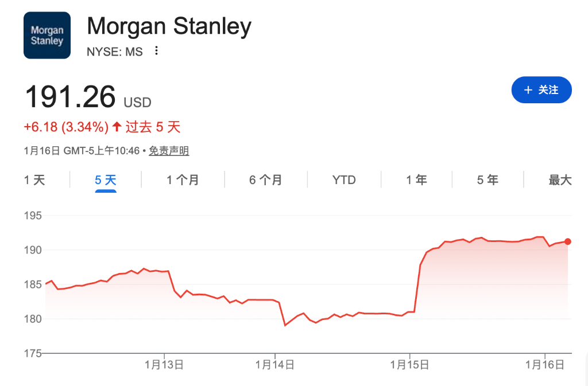Viewport: 588px width, 386px height.
Task: Switch to the 1 天 range tab
Action: pos(34,180)
